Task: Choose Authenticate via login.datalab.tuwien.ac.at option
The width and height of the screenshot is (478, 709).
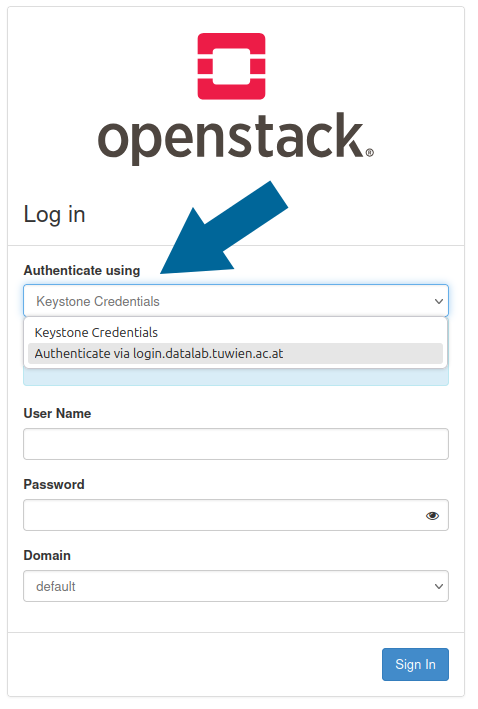Action: [x=235, y=354]
